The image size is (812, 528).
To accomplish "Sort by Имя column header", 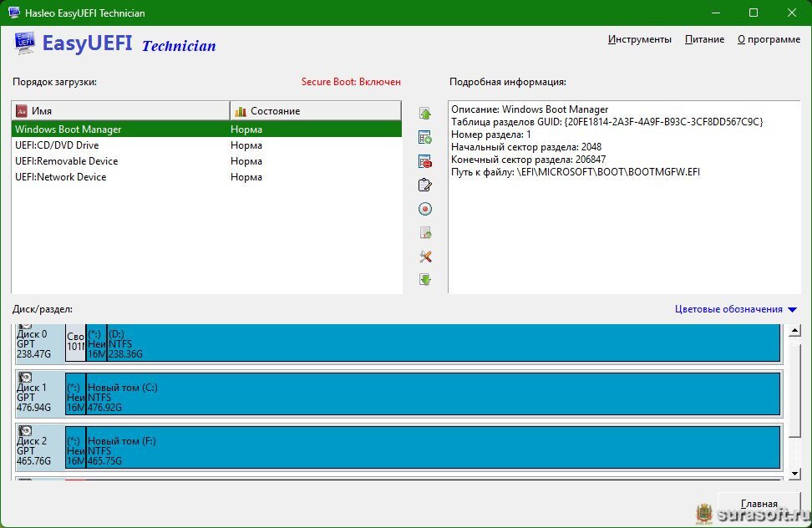I will point(120,111).
